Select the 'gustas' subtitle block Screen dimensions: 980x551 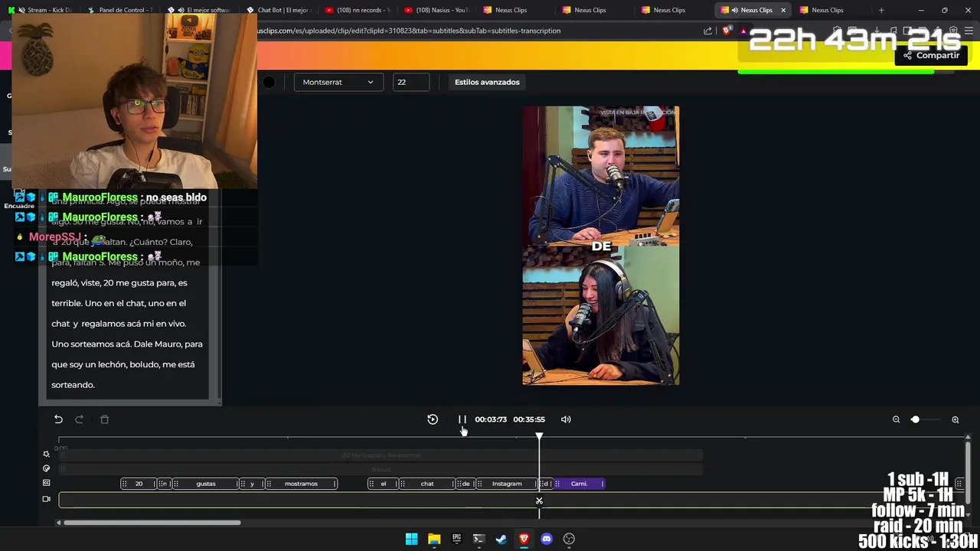(x=206, y=484)
